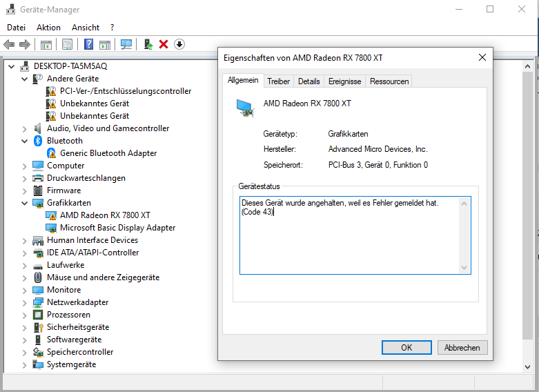
Task: Click the blue Help question mark icon
Action: pos(89,44)
